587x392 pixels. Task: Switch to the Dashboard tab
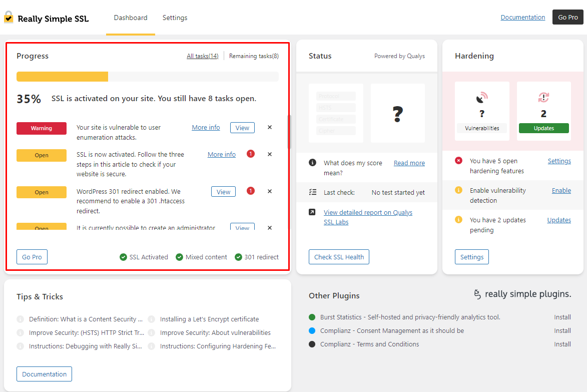click(131, 18)
